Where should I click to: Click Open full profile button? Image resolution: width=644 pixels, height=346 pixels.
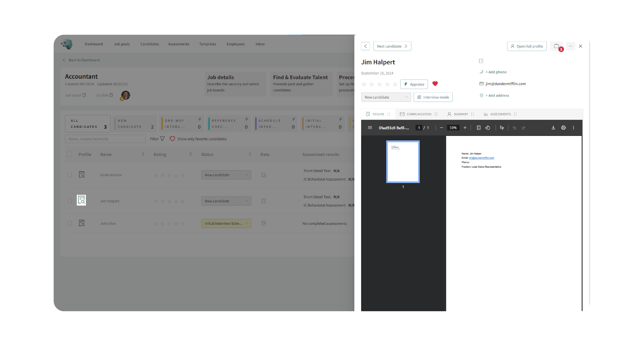click(x=526, y=46)
